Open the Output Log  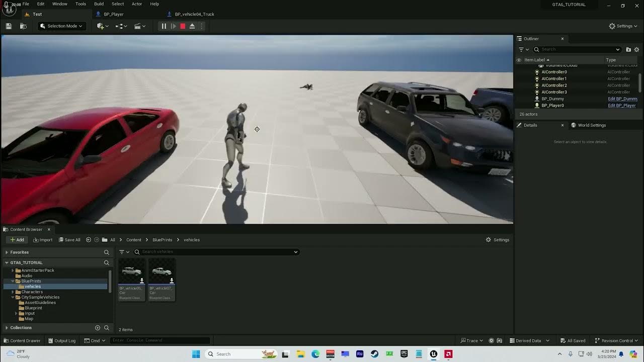pos(61,340)
